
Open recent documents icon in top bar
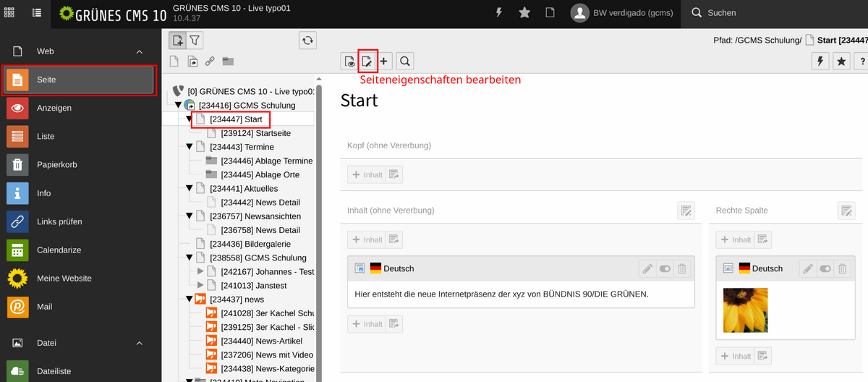coord(550,12)
